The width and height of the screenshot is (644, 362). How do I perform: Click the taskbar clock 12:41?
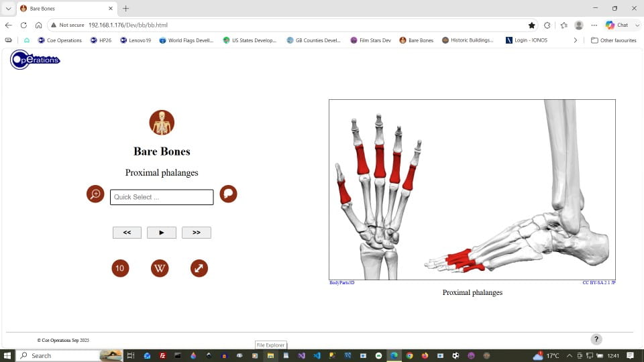(x=613, y=355)
